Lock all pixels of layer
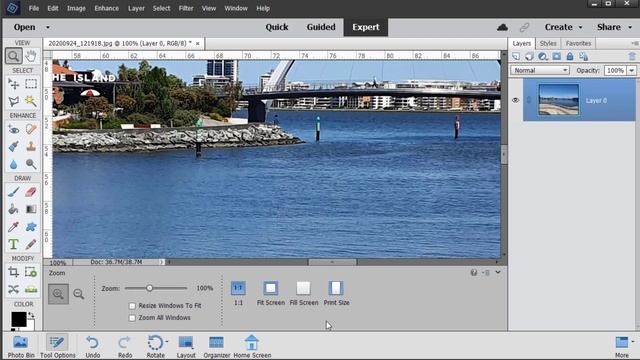 coord(570,56)
